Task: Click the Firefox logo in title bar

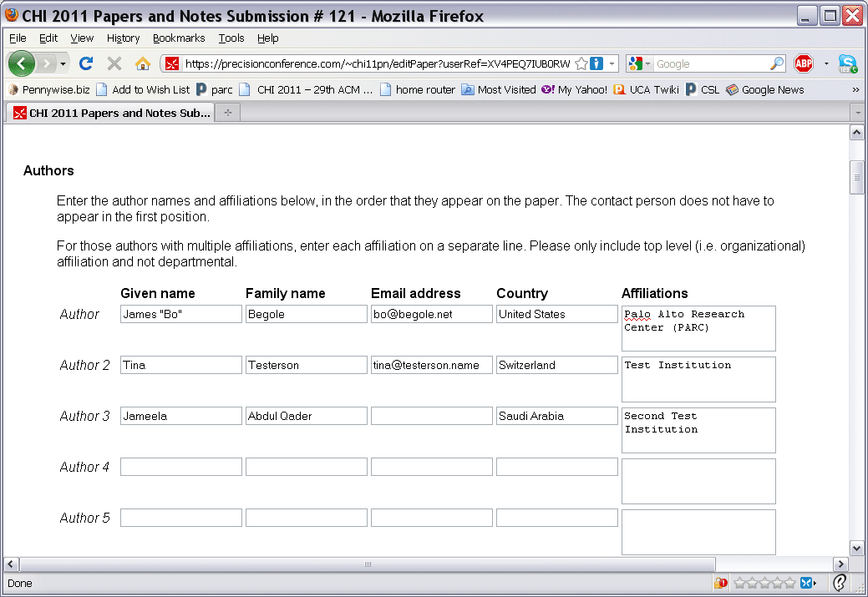Action: 12,15
